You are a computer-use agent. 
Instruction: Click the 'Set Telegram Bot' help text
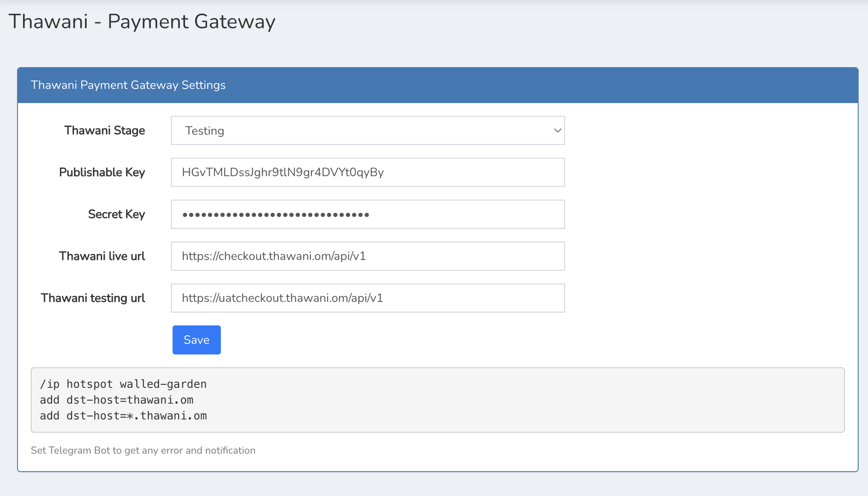(x=143, y=450)
